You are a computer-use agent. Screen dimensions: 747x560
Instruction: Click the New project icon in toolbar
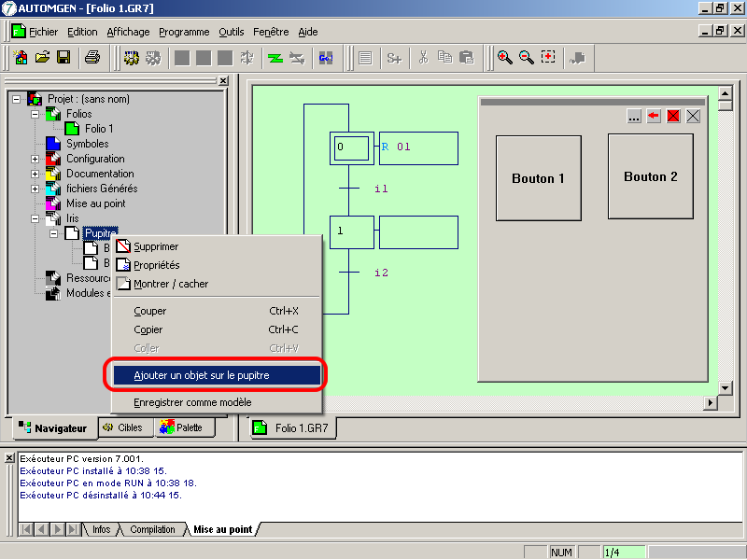point(21,58)
